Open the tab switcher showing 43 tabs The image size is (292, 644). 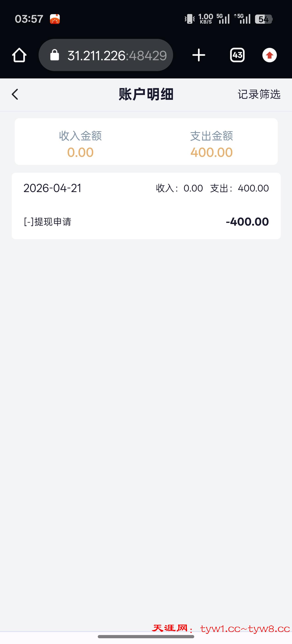(237, 55)
